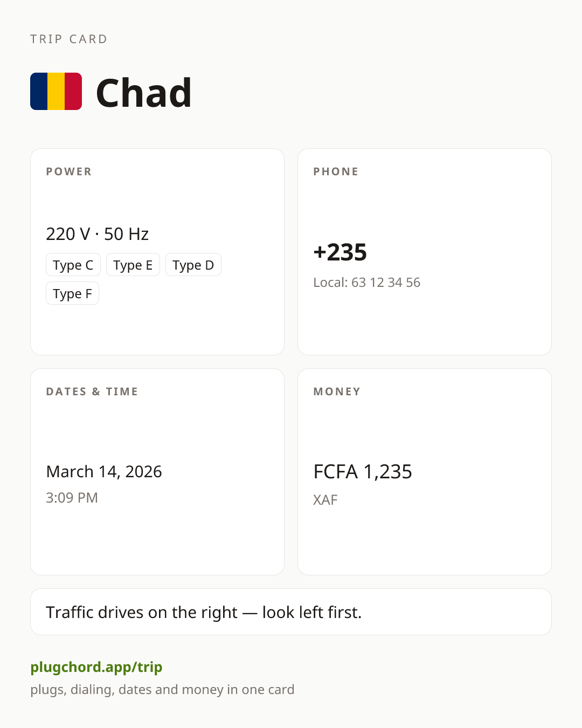Viewport: 582px width, 728px height.
Task: Click the TRIP CARD label
Action: [x=69, y=39]
